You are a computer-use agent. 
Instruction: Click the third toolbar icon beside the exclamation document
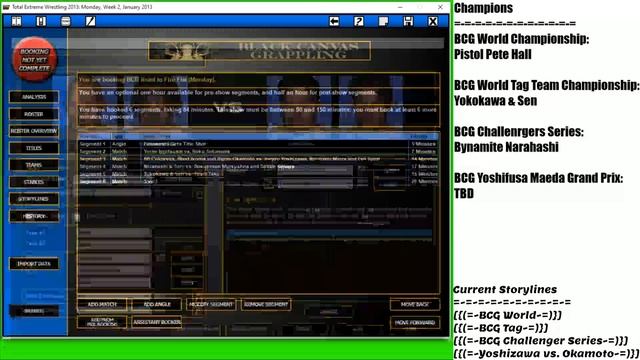(x=66, y=21)
